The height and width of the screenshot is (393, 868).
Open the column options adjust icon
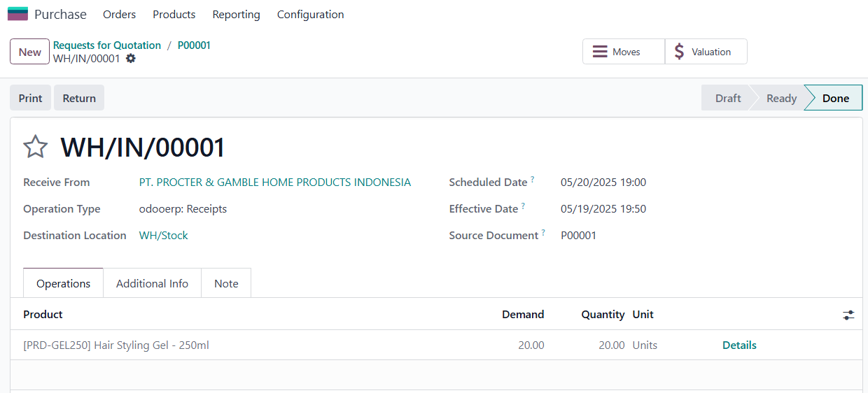(x=848, y=315)
